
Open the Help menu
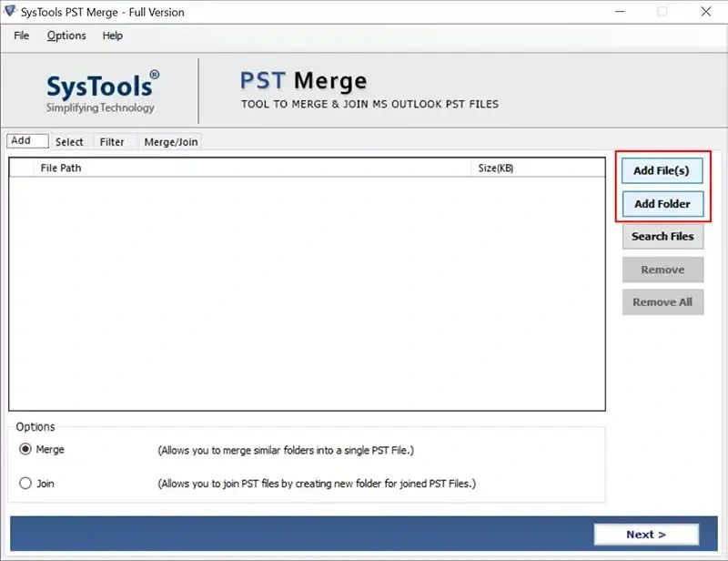(113, 36)
